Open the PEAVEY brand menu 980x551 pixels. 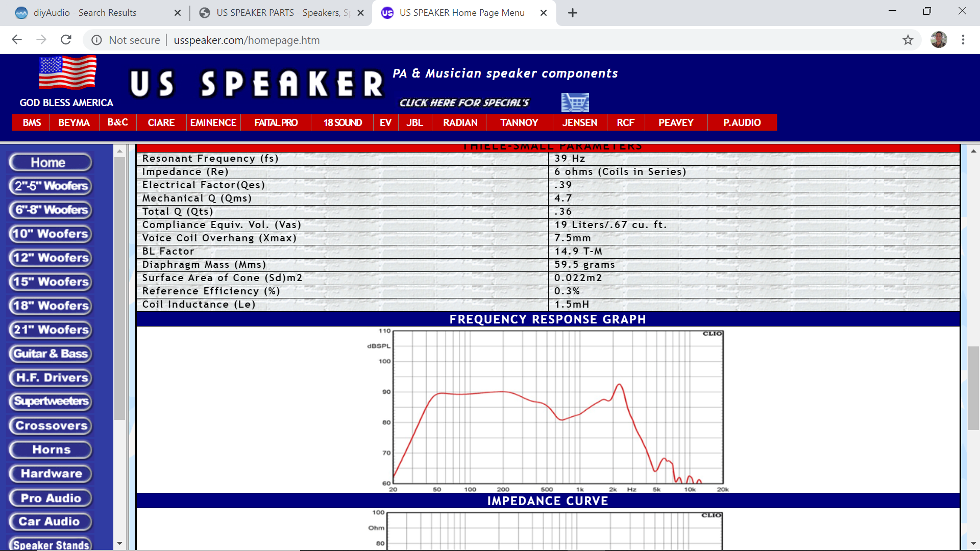point(676,122)
